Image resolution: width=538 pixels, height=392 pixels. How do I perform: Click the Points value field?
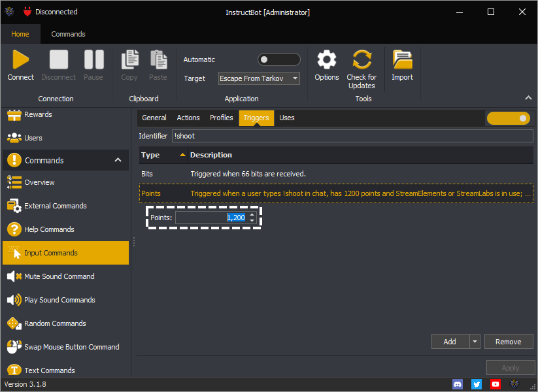[x=212, y=218]
